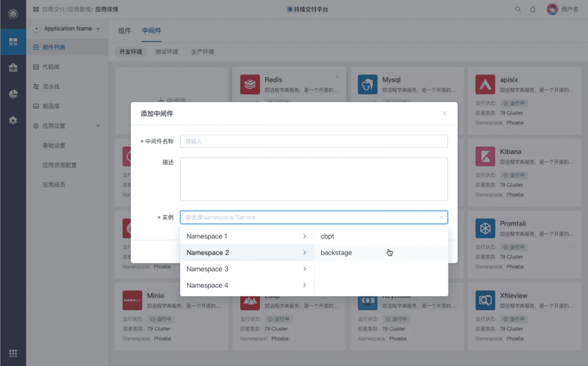Click the 描述 text area
Viewport: 588px width, 366px height.
click(314, 179)
